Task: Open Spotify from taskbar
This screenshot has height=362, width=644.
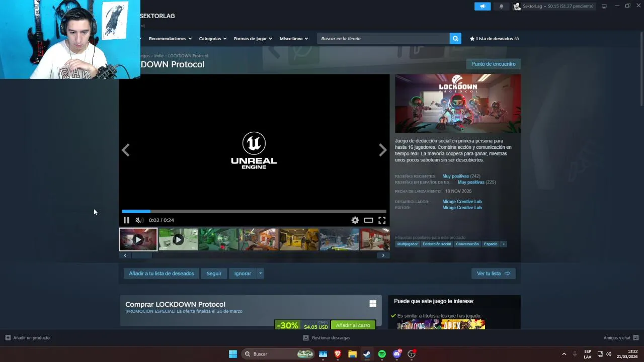Action: 382,354
